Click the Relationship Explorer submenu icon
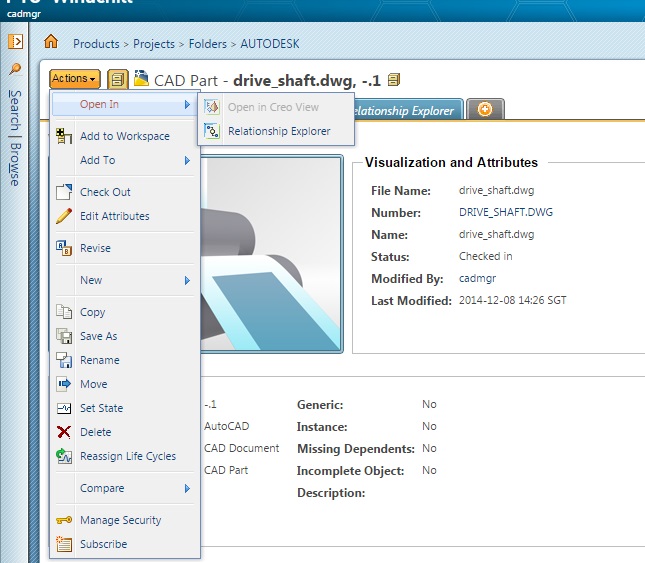 click(212, 131)
